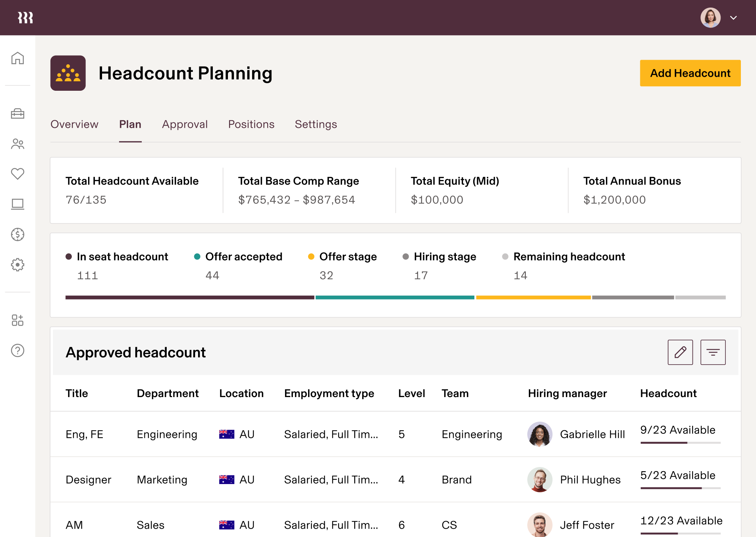756x537 pixels.
Task: Click the Add Headcount button
Action: tap(690, 73)
